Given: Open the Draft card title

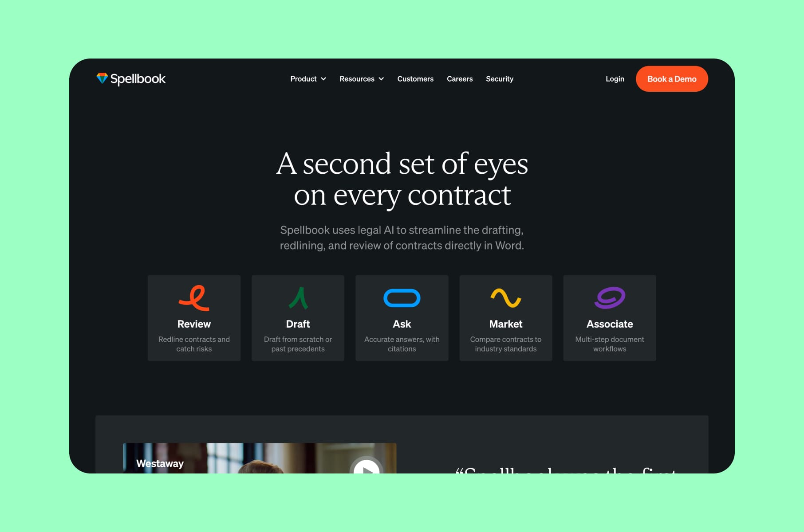Looking at the screenshot, I should pyautogui.click(x=298, y=324).
